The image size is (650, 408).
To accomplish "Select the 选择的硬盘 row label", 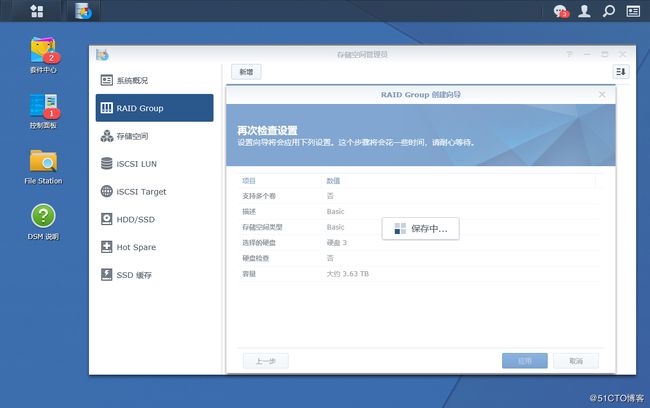I will (259, 243).
